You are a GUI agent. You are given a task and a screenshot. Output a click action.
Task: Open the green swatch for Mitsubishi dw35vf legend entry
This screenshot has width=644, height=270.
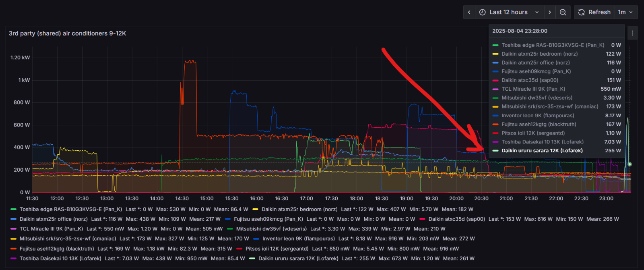[x=230, y=228]
